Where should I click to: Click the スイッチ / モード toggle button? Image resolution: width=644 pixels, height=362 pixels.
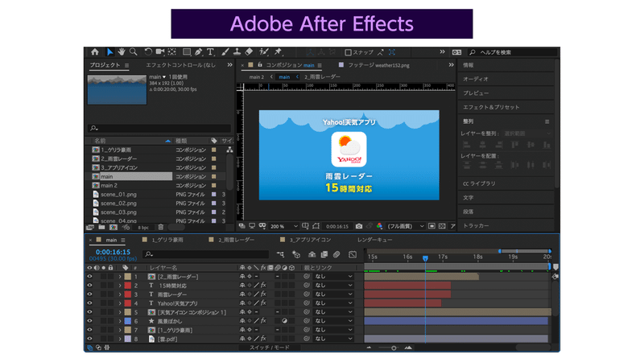tap(270, 348)
